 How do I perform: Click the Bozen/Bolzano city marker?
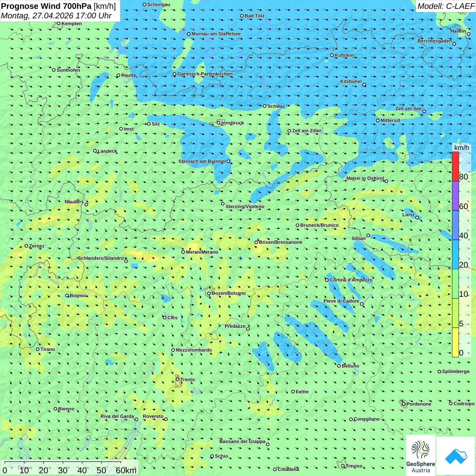point(209,293)
